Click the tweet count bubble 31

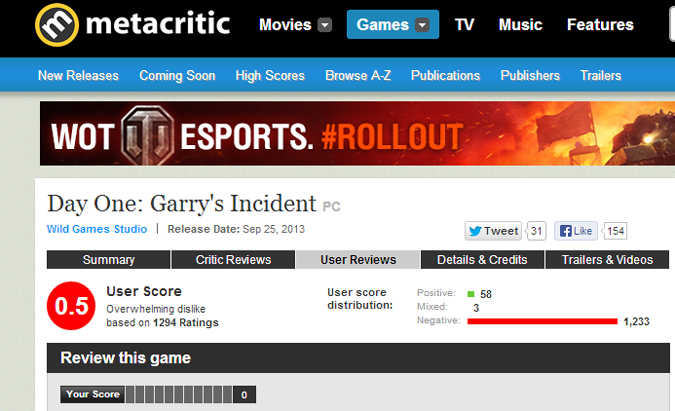(x=536, y=231)
